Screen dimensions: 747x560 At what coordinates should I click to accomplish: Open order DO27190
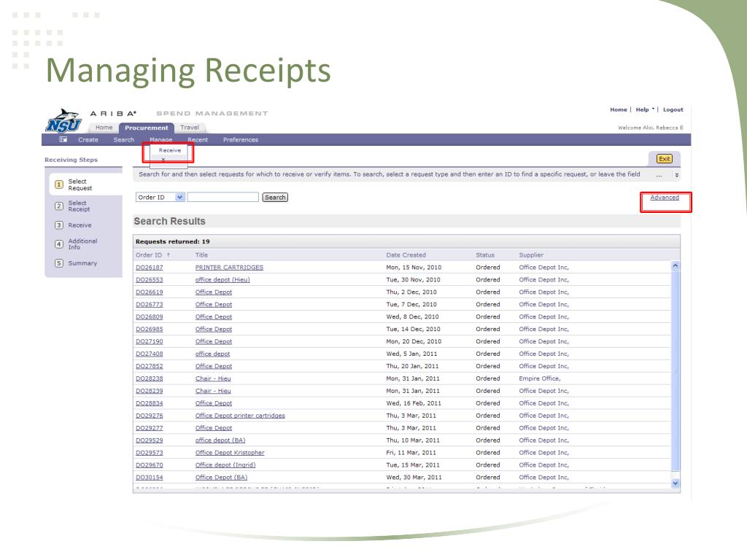click(149, 342)
